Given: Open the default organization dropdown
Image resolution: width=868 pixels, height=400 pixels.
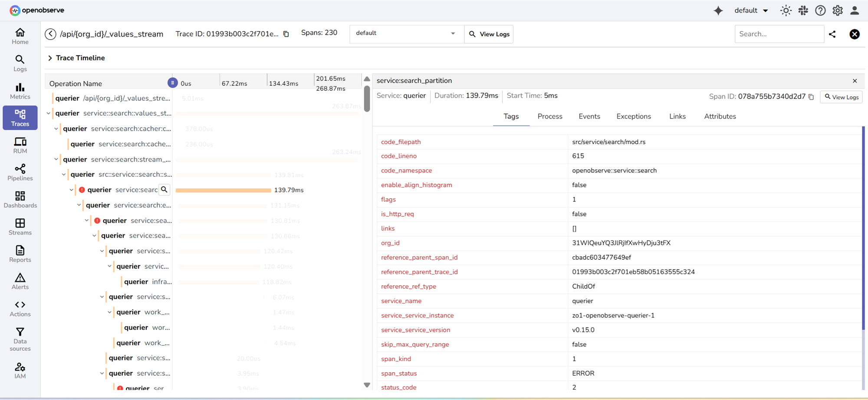Looking at the screenshot, I should pos(751,11).
